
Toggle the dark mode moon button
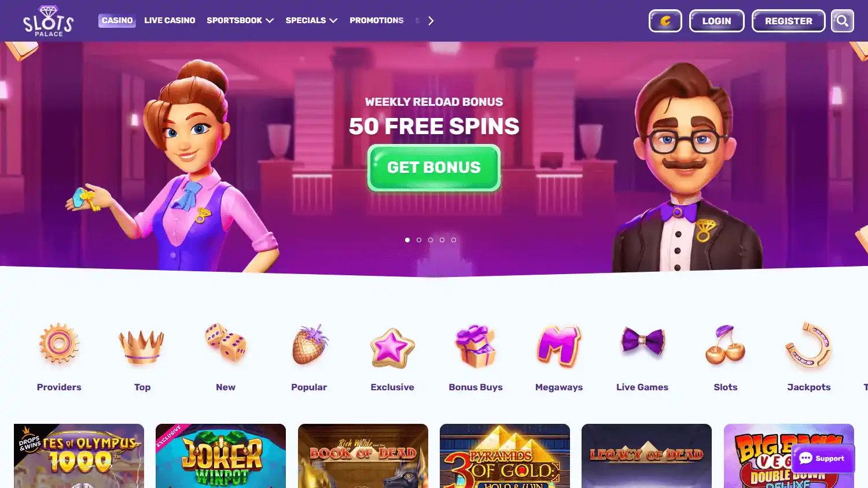[x=665, y=21]
